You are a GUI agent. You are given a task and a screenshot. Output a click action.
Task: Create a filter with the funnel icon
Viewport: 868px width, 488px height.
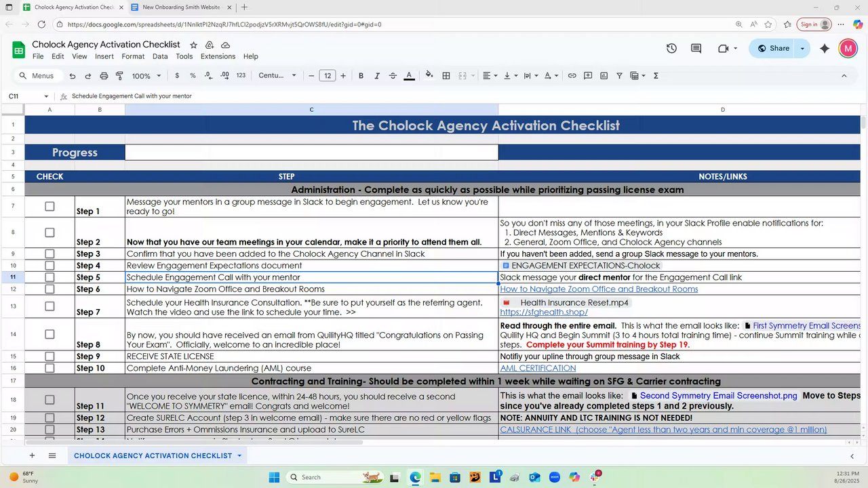pos(619,76)
